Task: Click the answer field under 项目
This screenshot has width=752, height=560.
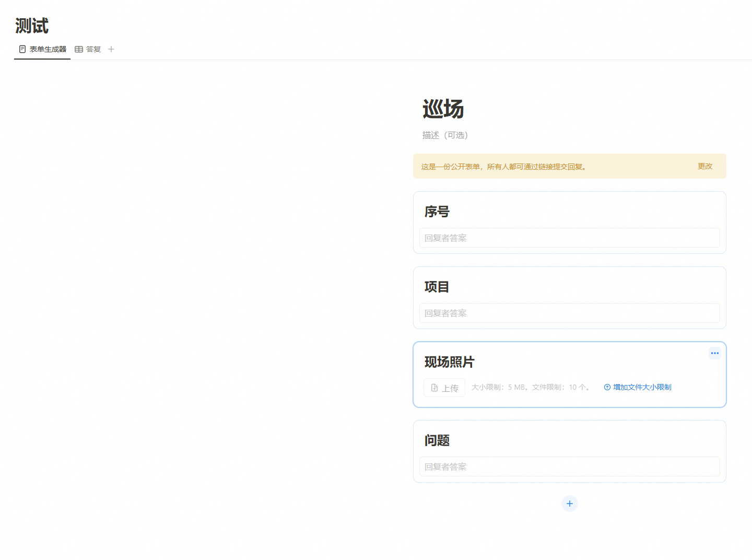Action: click(x=569, y=313)
